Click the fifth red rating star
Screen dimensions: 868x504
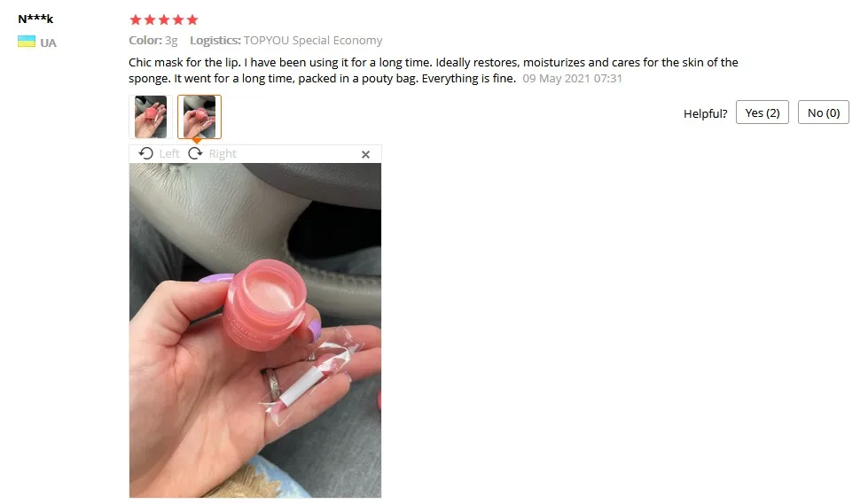(x=192, y=19)
